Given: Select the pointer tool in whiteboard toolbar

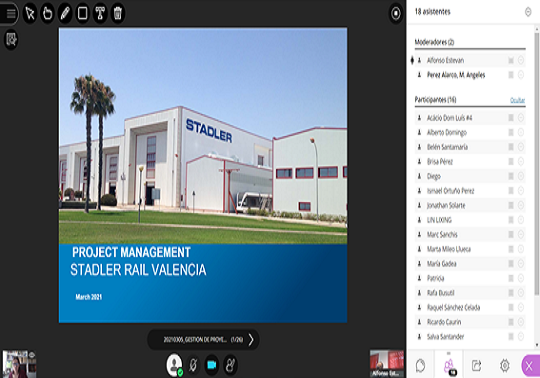Looking at the screenshot, I should [x=30, y=13].
